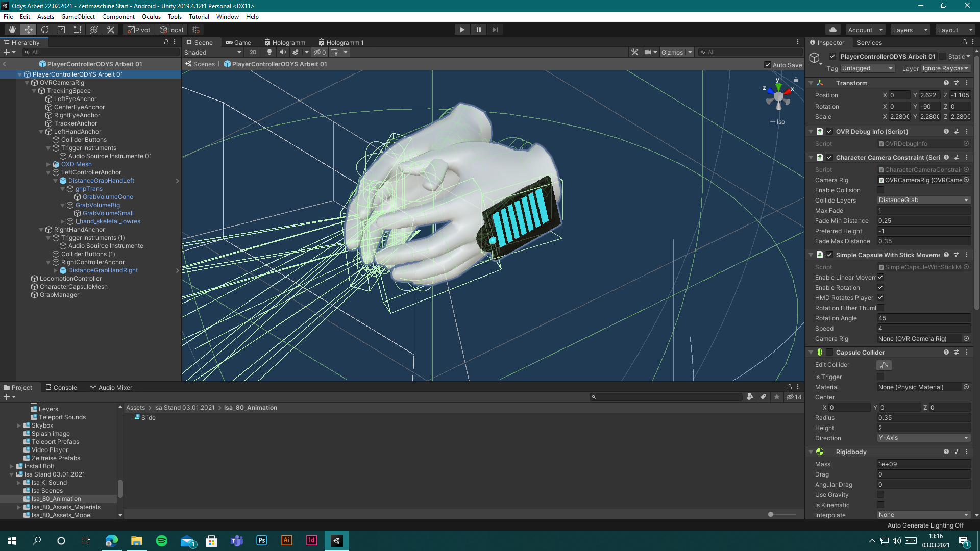Collapse the TrackingSpace node
Screen dimensions: 980x551
(34, 91)
